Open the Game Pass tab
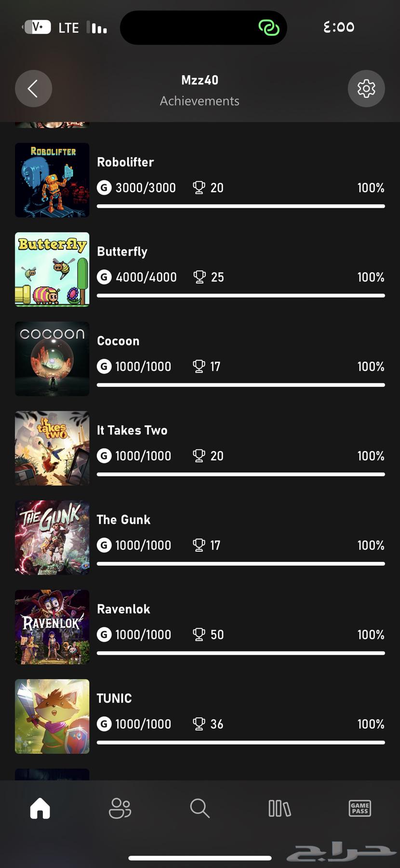Viewport: 400px width, 868px height. click(360, 808)
